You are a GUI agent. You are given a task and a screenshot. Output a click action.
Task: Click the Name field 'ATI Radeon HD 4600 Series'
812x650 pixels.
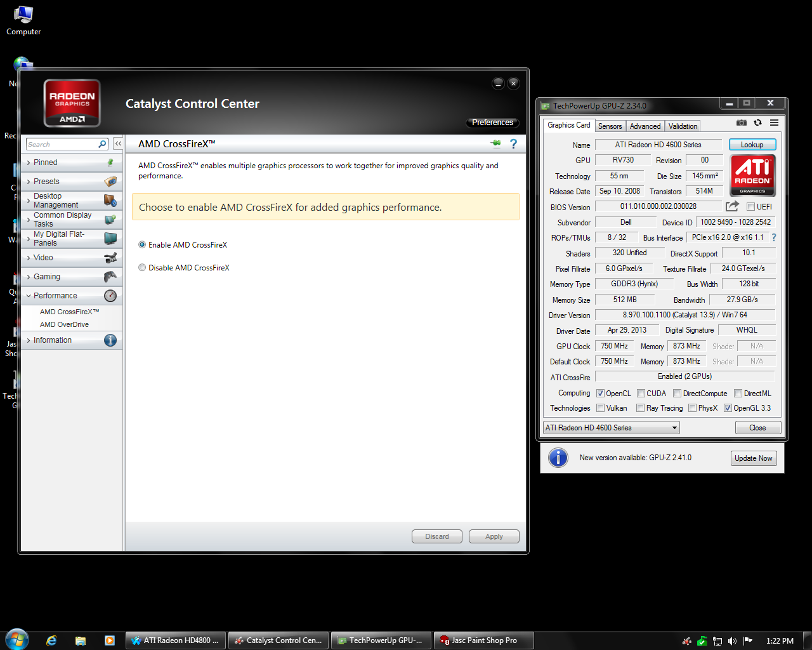(x=658, y=145)
